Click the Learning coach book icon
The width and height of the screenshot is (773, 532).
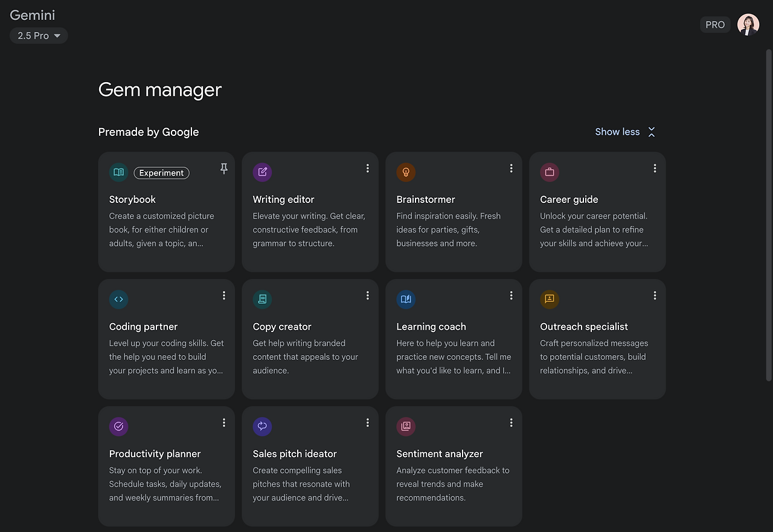point(406,300)
